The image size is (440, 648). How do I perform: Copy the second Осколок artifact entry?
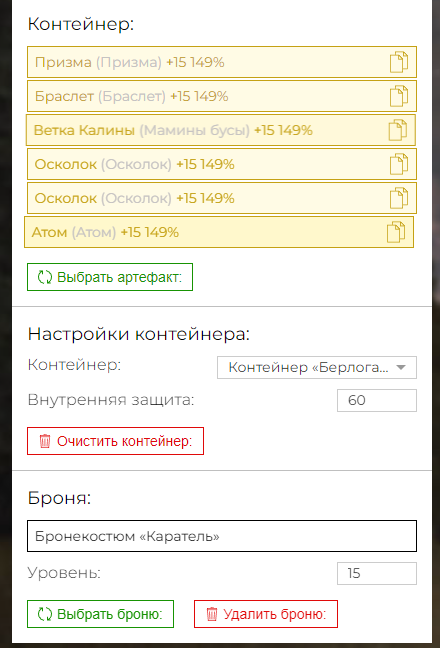pos(399,198)
